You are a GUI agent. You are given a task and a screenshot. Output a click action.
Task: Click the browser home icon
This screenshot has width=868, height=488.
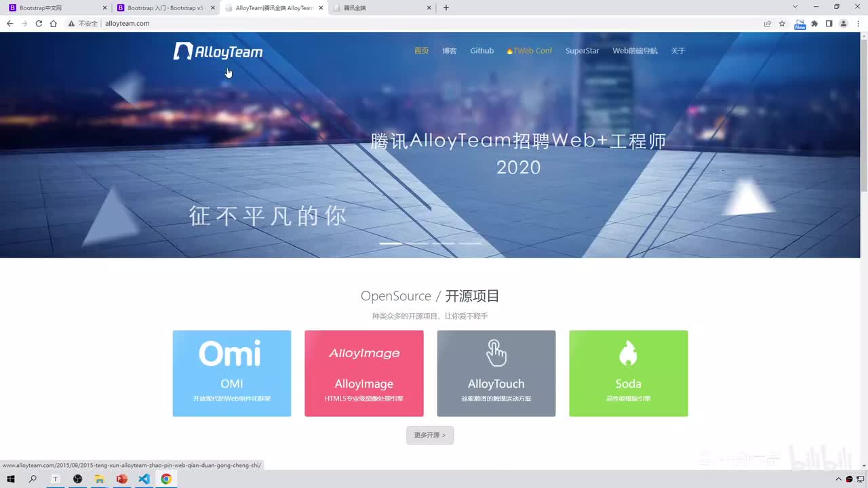click(x=54, y=23)
